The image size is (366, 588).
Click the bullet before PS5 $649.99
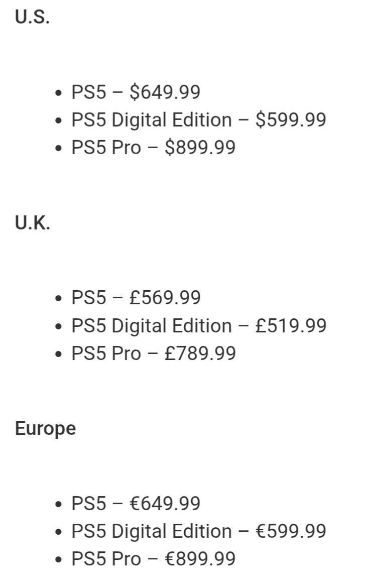[x=60, y=93]
